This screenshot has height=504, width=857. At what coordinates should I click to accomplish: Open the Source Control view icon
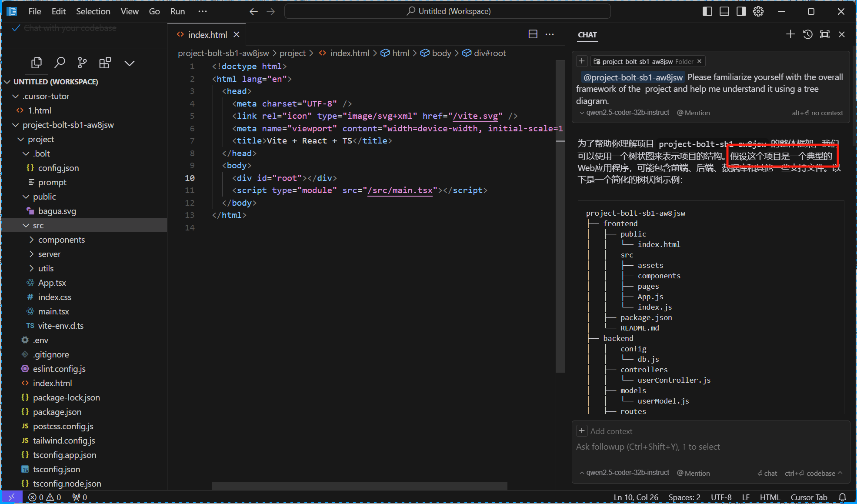pyautogui.click(x=82, y=63)
